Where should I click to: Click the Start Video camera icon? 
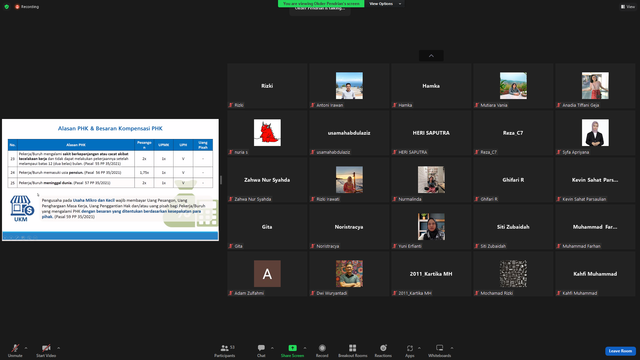(46, 348)
